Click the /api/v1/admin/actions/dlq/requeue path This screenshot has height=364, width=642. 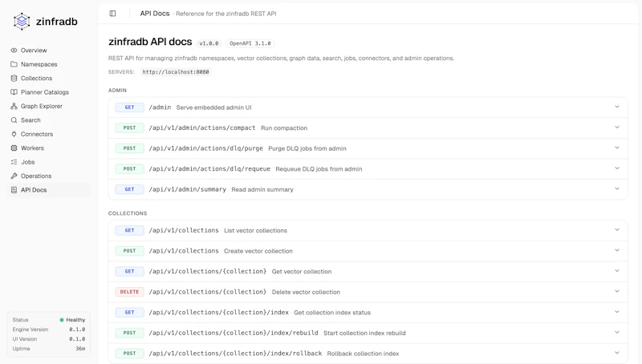[x=209, y=168]
